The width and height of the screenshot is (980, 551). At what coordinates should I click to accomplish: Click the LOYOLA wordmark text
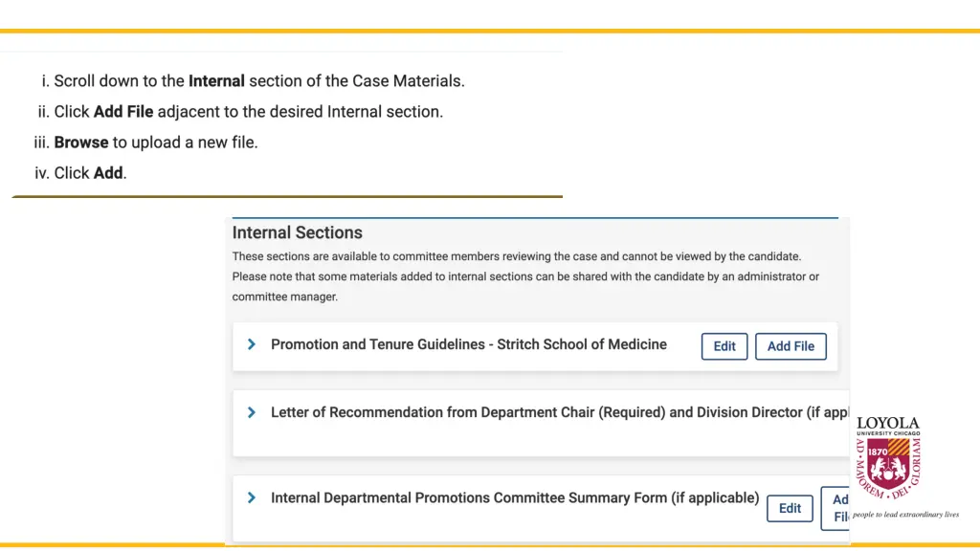coord(887,423)
